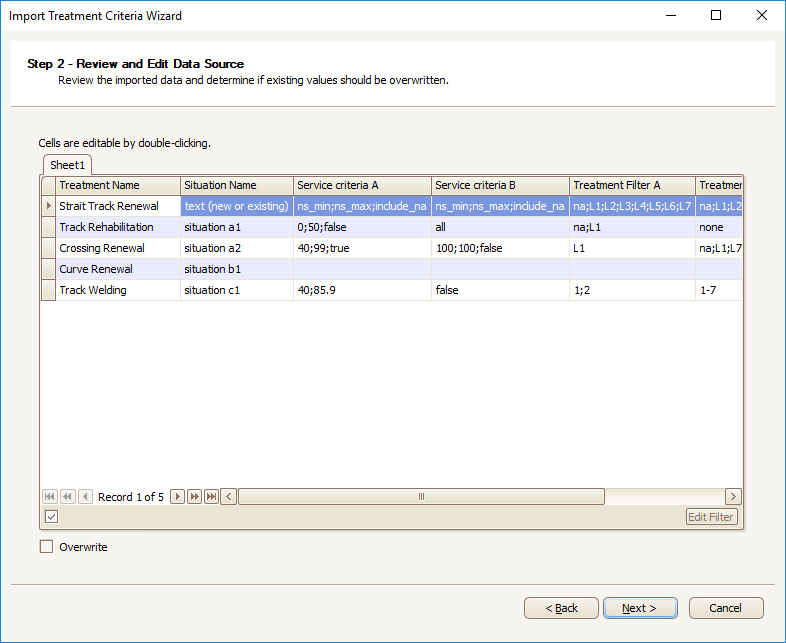Select the 'na;L1' Treatment Filter A cell
This screenshot has width=786, height=643.
point(632,227)
